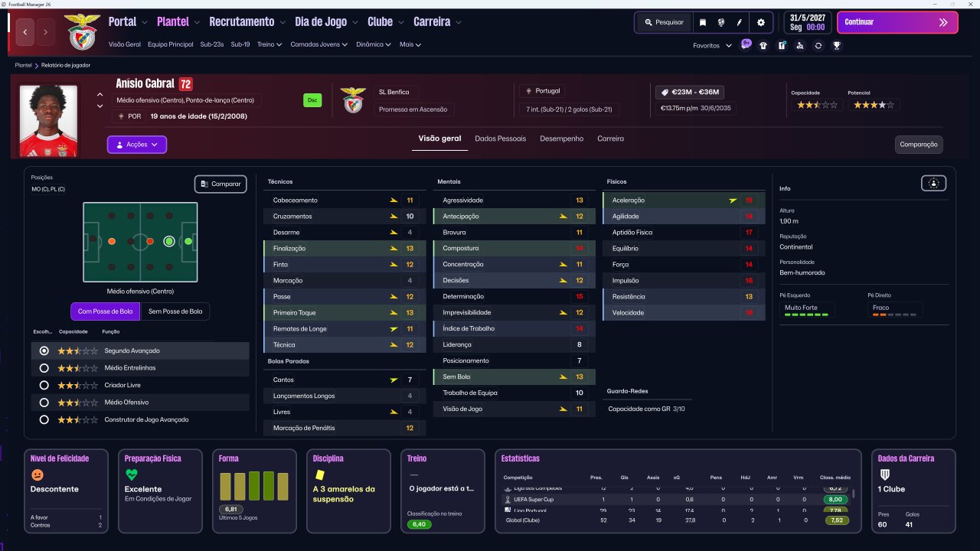
Task: Click the pitch icon in Info panel
Action: pyautogui.click(x=934, y=183)
